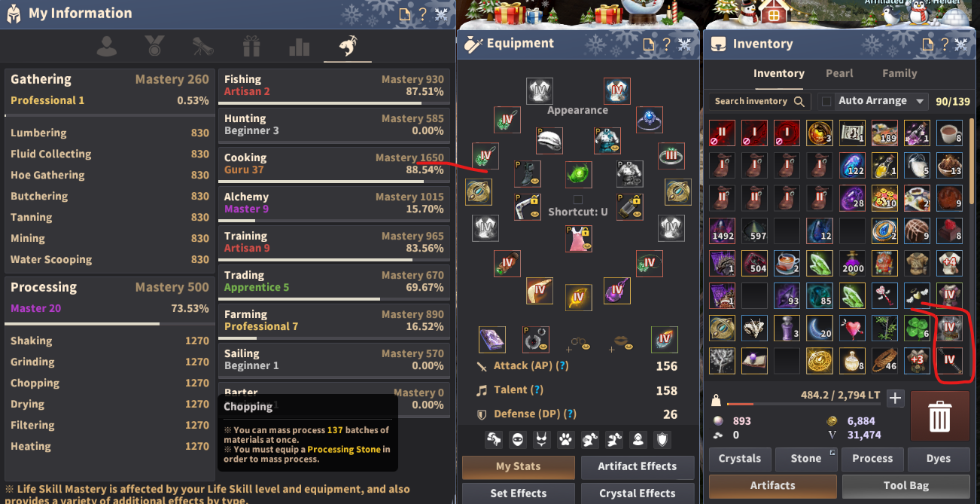The image size is (980, 504).
Task: Open the bar chart statistics tab icon
Action: (299, 47)
